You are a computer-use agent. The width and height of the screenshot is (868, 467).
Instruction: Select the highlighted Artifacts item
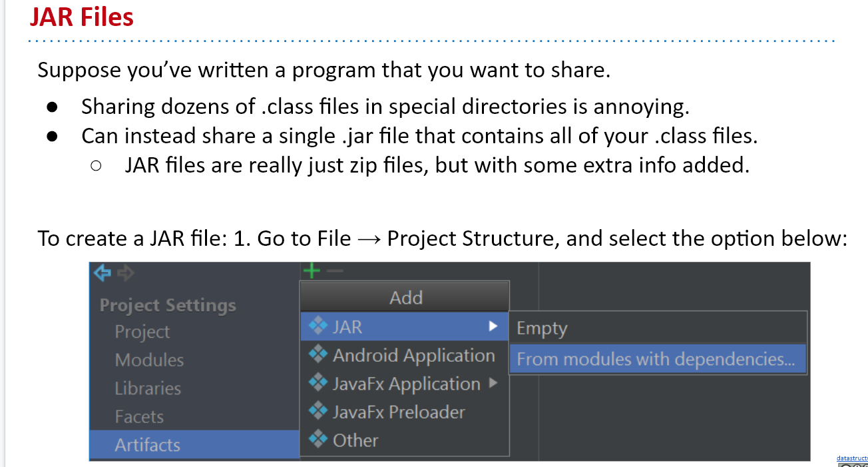[x=147, y=445]
